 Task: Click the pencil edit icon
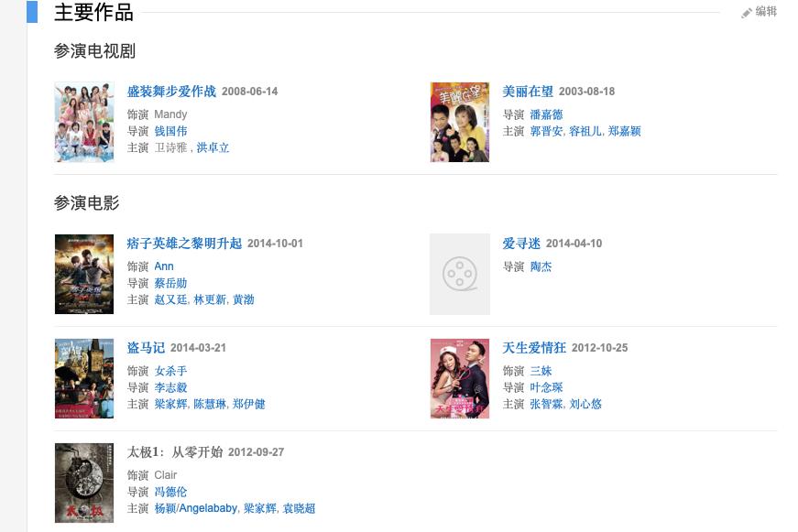tap(747, 12)
